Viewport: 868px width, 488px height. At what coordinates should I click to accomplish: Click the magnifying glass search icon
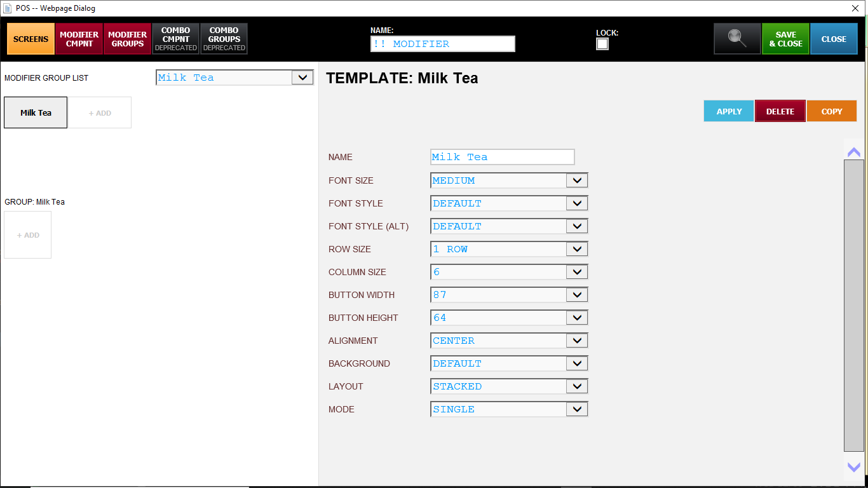click(737, 39)
